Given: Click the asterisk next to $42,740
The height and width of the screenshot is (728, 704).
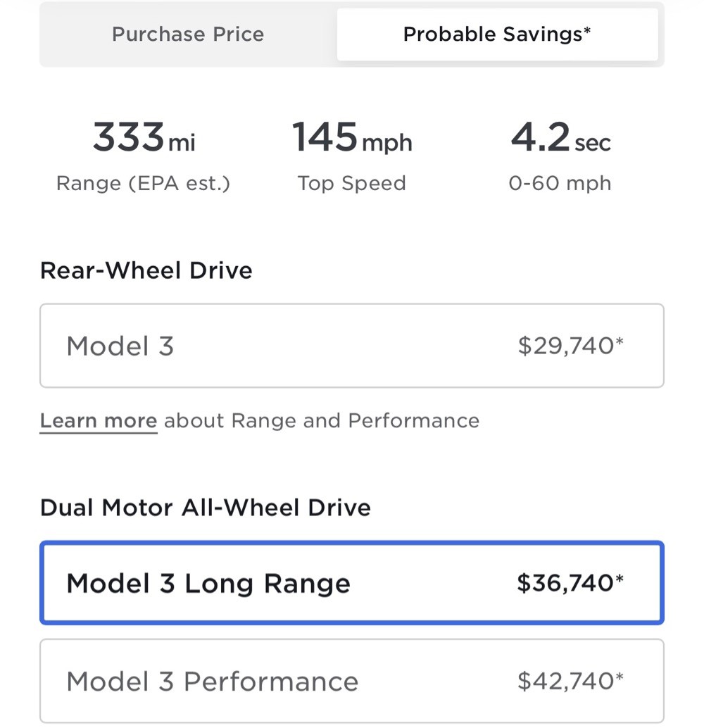Looking at the screenshot, I should point(620,677).
